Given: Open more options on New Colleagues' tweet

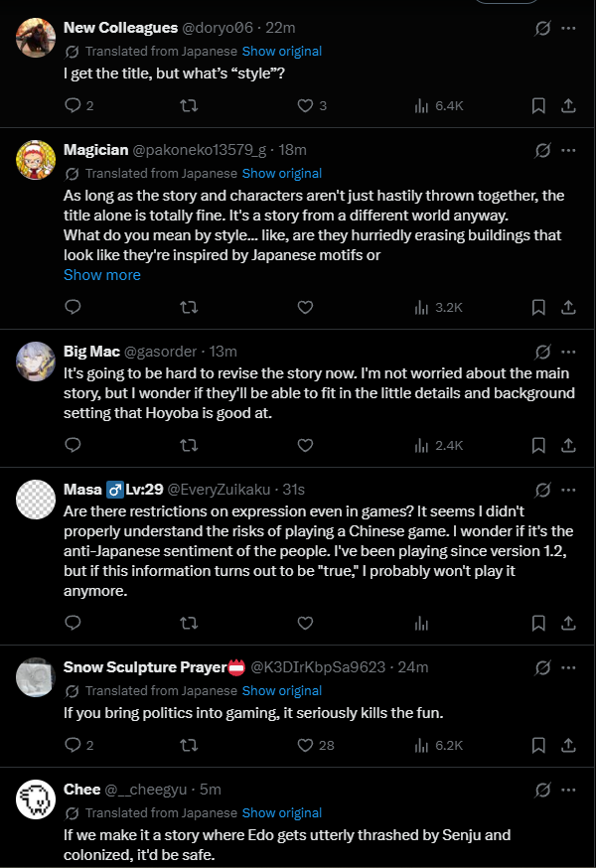Looking at the screenshot, I should pos(568,29).
